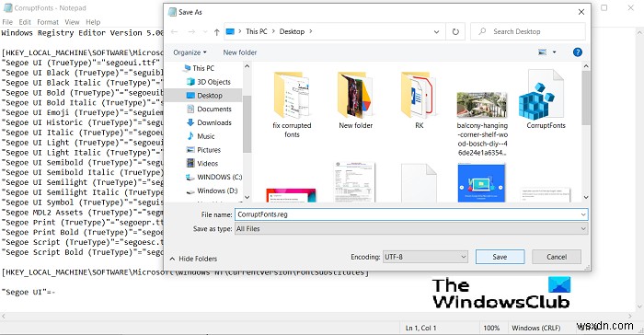Click file list scrollbar up arrow
The height and width of the screenshot is (335, 644).
point(586,66)
